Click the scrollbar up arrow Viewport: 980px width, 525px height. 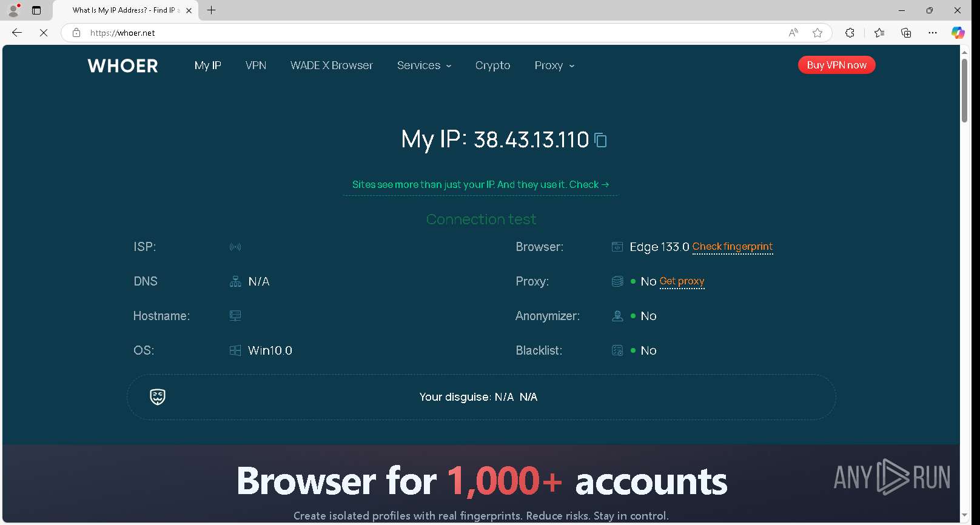point(964,52)
